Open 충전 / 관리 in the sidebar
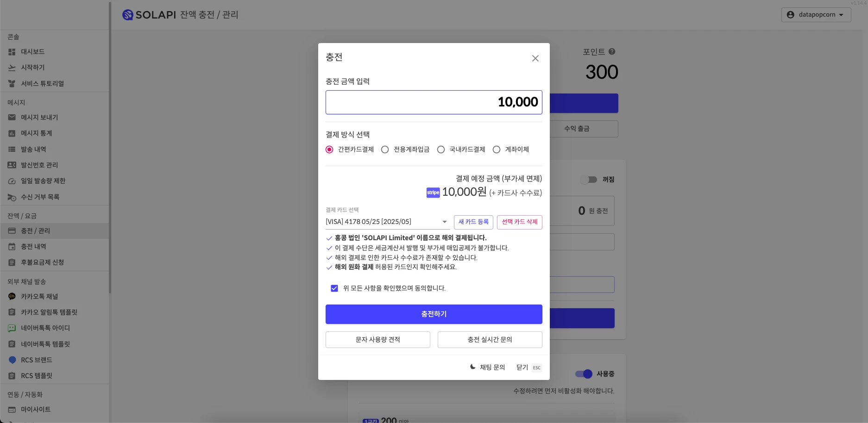The height and width of the screenshot is (423, 868). pos(54,231)
